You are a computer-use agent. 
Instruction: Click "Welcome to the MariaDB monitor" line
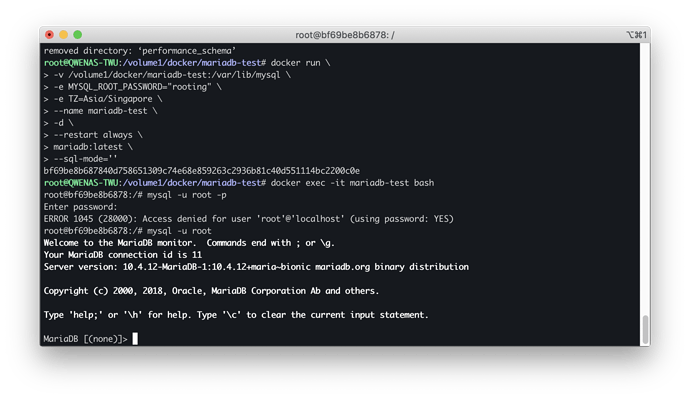(189, 243)
